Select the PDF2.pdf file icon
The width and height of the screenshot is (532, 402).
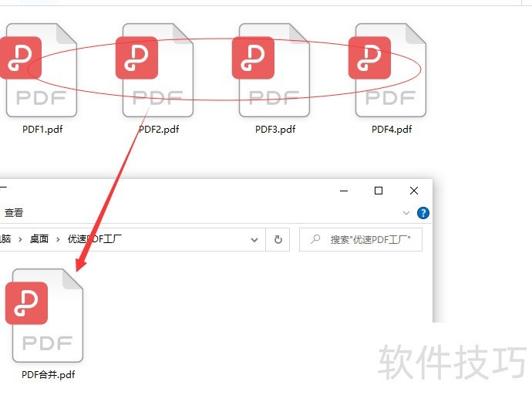point(154,70)
